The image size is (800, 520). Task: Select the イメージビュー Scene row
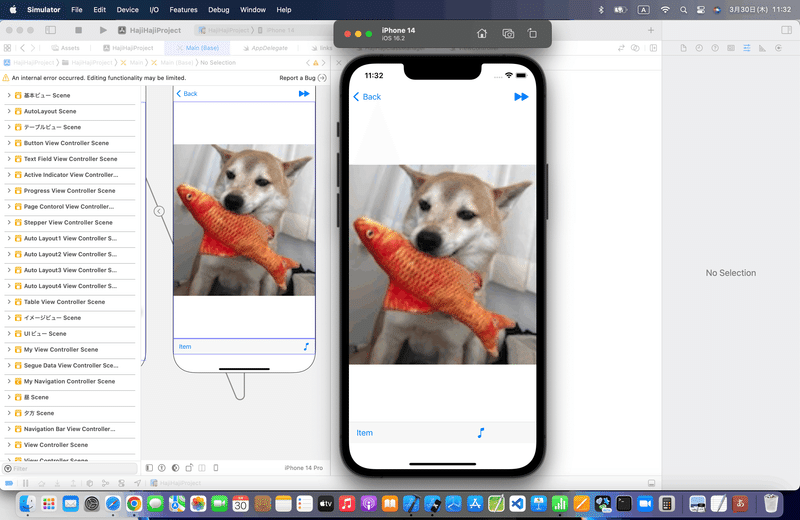pos(70,317)
